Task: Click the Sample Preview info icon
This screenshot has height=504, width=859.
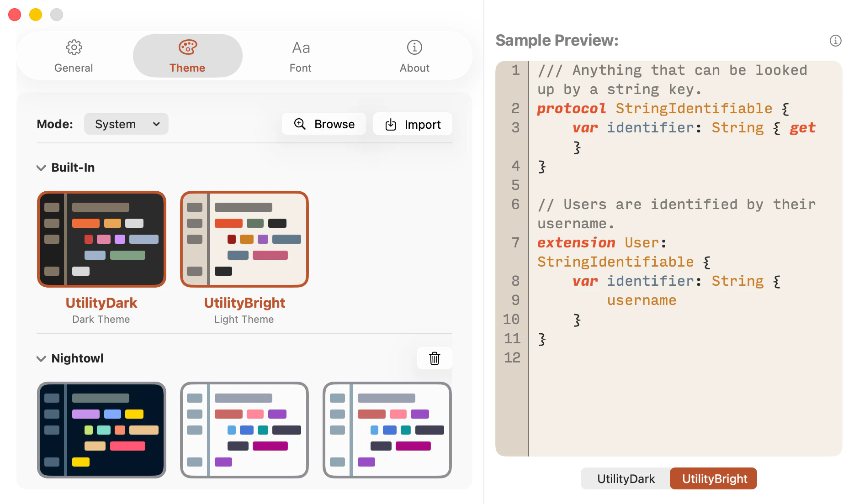Action: click(835, 41)
